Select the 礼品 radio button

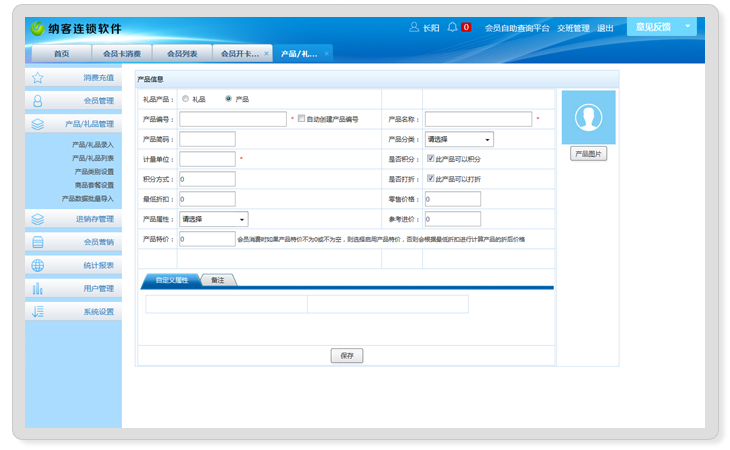click(185, 99)
